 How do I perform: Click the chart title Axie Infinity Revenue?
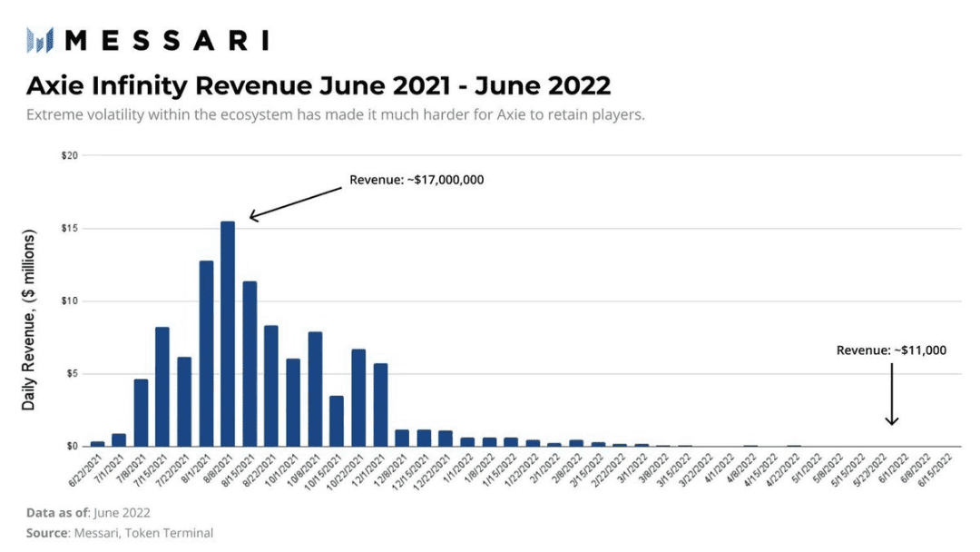[318, 85]
